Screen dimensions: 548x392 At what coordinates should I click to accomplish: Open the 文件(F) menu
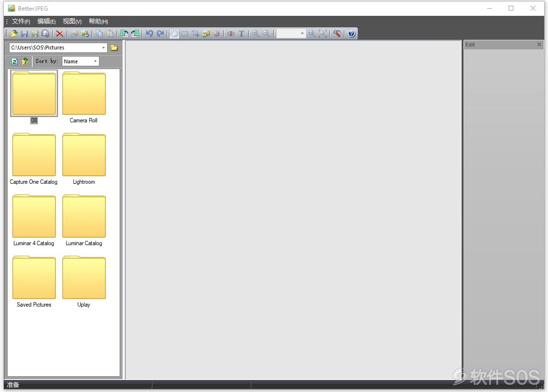pyautogui.click(x=21, y=21)
